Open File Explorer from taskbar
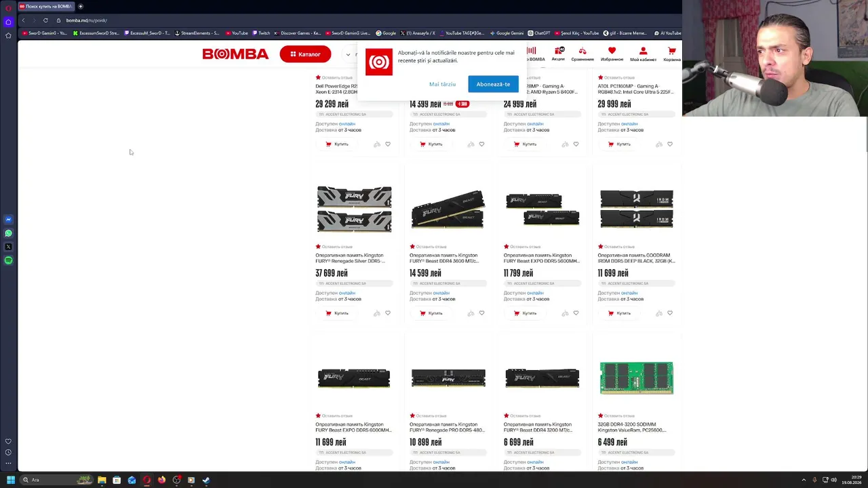Screen dimensions: 868x488 click(102, 480)
